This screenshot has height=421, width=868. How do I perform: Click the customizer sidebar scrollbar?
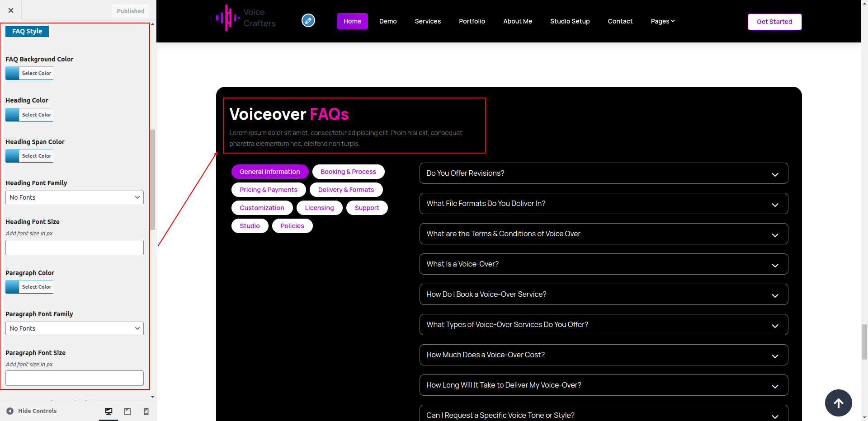tap(153, 180)
